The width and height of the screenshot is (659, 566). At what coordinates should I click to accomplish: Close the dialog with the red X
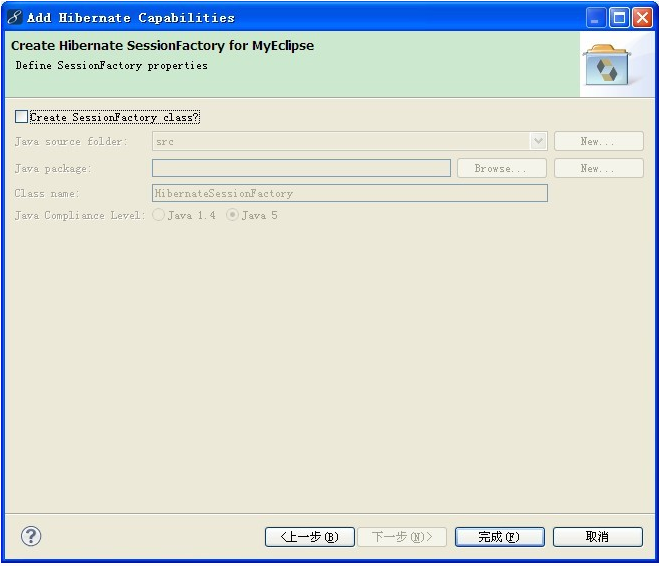[x=643, y=18]
